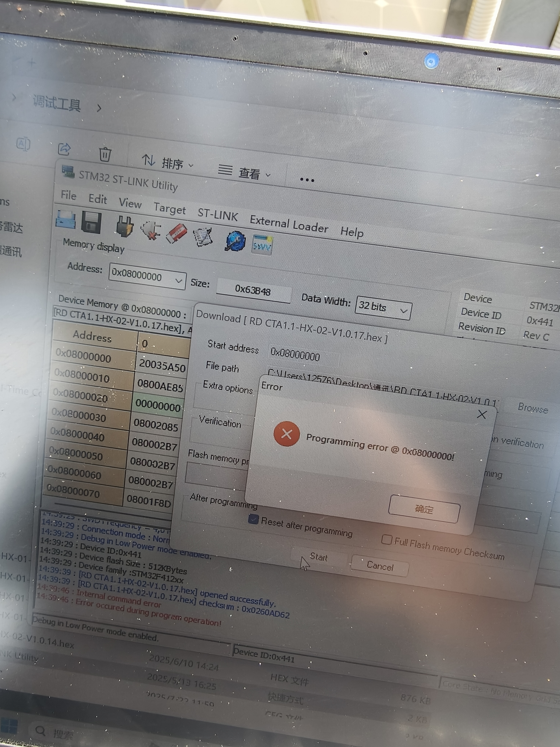Toggle Reset after programming checkbox
The width and height of the screenshot is (560, 747).
tap(254, 519)
